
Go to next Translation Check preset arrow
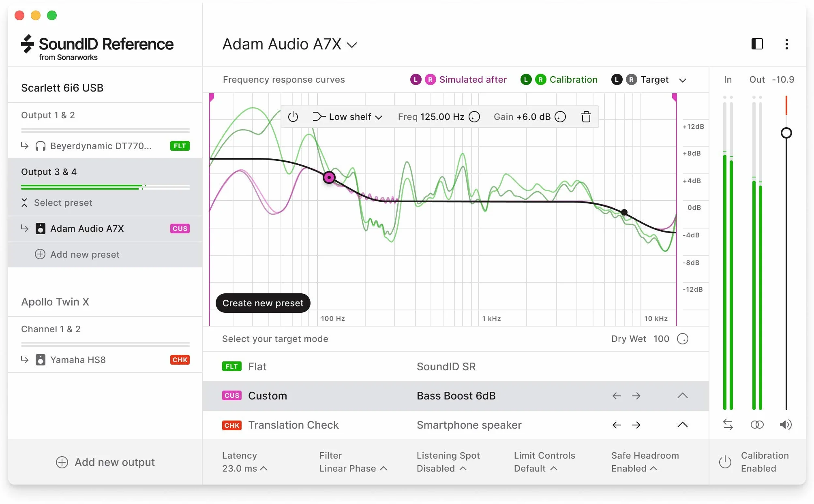636,425
